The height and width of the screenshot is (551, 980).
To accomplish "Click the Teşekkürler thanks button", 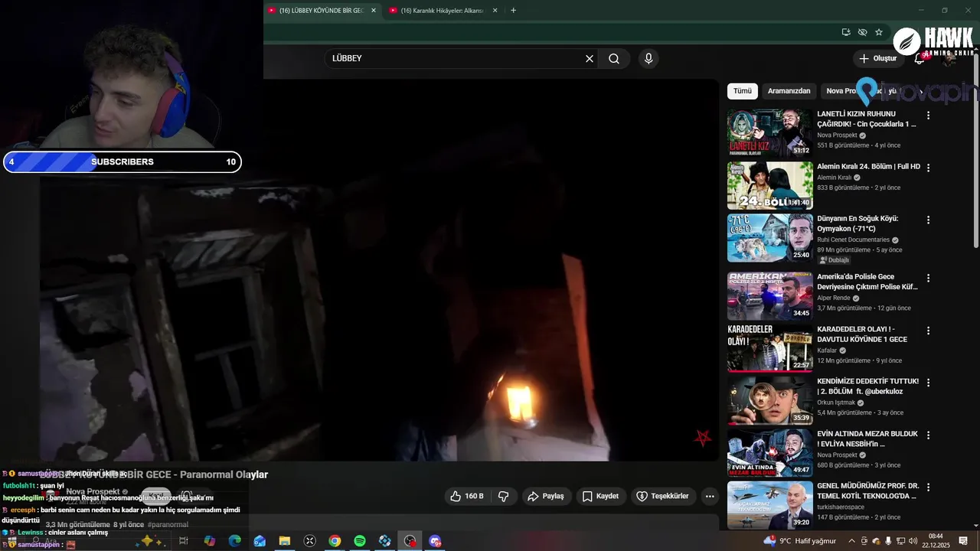I will coord(662,496).
